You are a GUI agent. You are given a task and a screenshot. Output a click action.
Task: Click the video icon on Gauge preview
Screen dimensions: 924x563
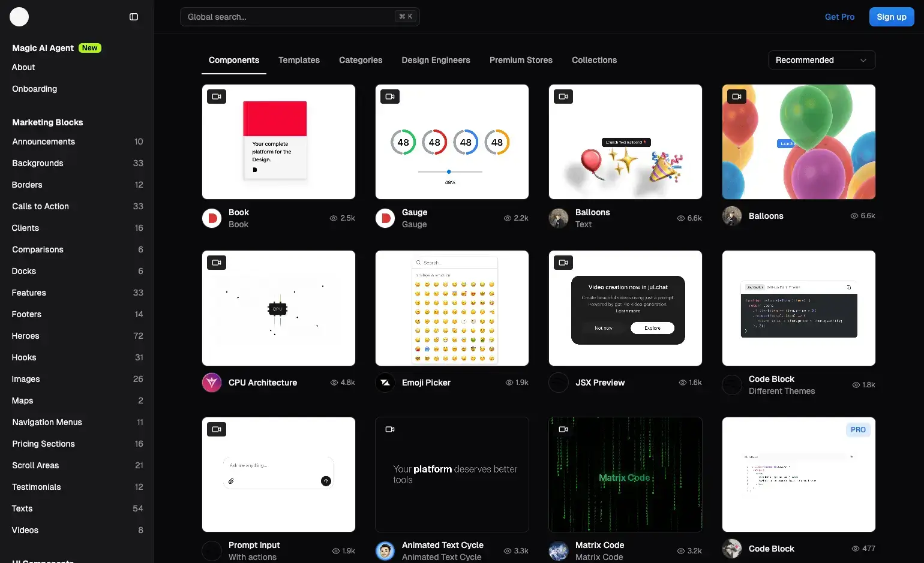click(390, 97)
